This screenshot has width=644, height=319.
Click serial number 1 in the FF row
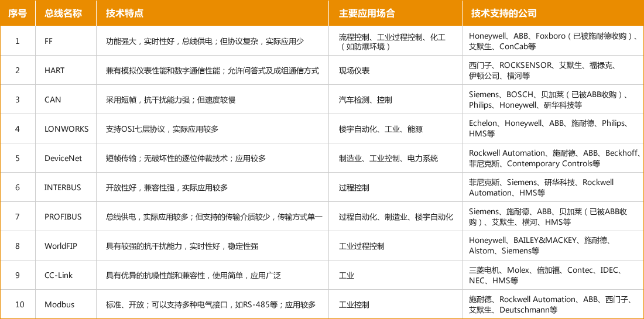(17, 41)
